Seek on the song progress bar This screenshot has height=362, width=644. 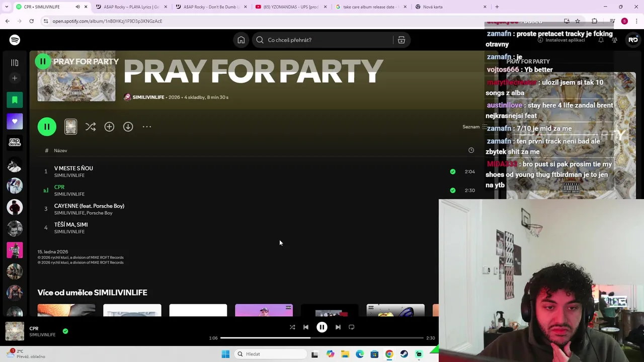322,338
